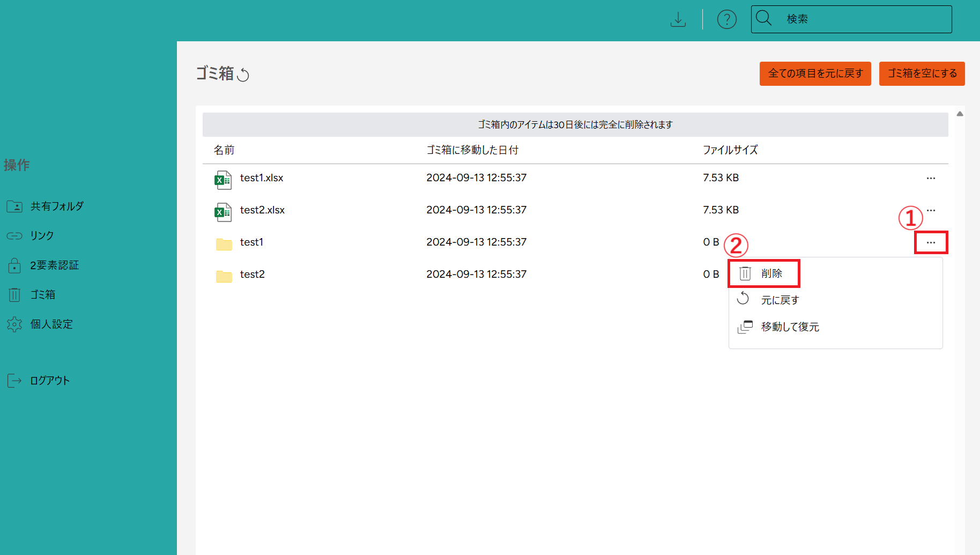This screenshot has height=555, width=980.
Task: Focus the 検索 search field
Action: click(851, 19)
